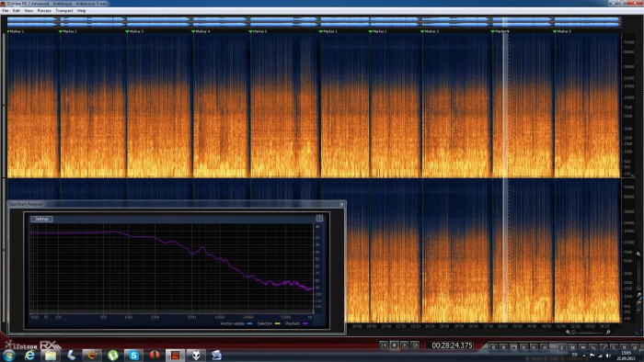Click the timecode display 00:28:24.375
The width and height of the screenshot is (644, 362).
[x=452, y=345]
